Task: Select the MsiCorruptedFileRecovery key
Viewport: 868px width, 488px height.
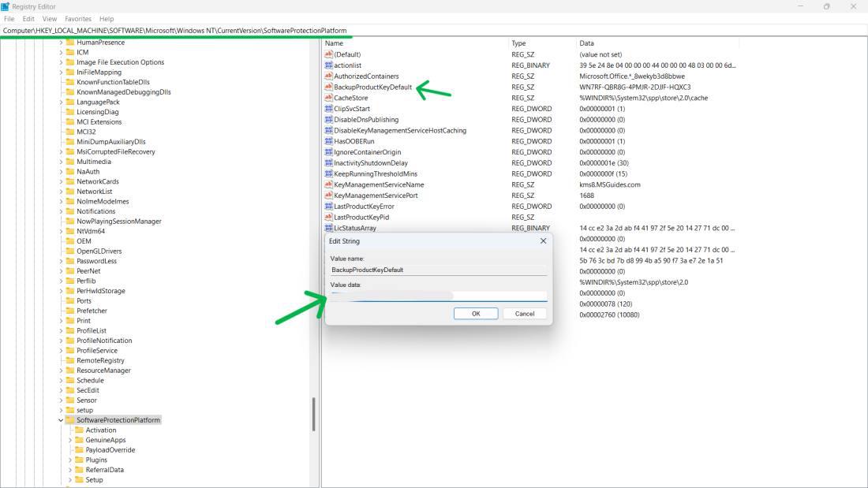Action: [116, 151]
